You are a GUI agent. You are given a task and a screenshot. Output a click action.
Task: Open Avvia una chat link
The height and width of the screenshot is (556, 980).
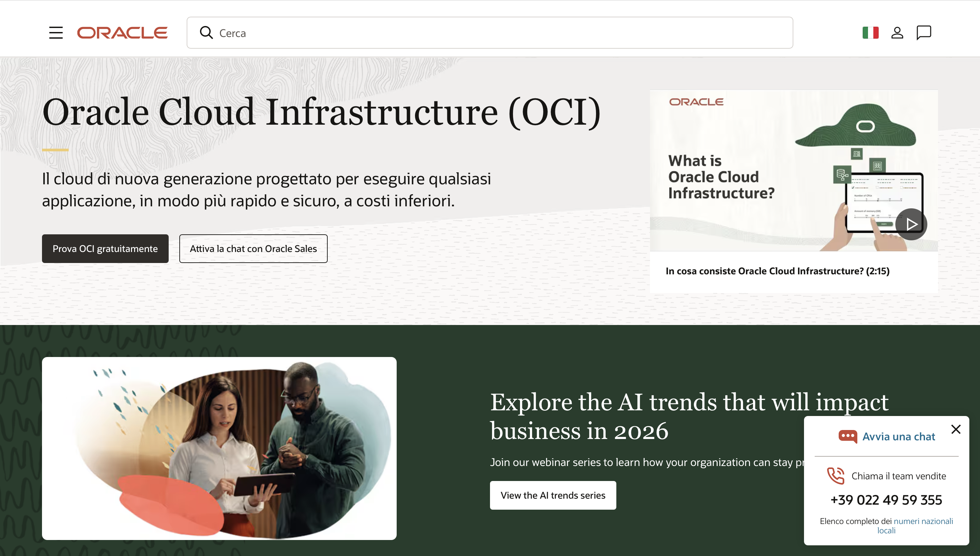(x=898, y=436)
